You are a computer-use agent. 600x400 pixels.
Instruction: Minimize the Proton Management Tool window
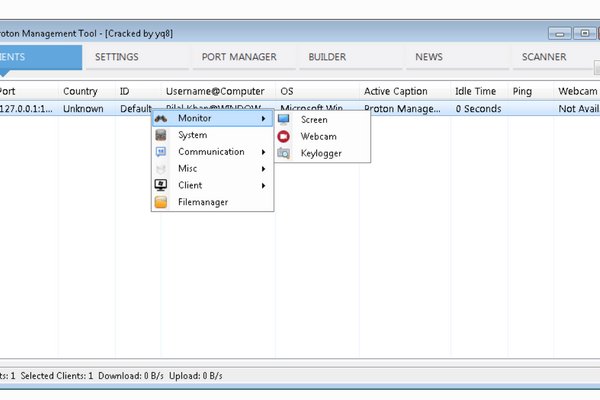(559, 34)
